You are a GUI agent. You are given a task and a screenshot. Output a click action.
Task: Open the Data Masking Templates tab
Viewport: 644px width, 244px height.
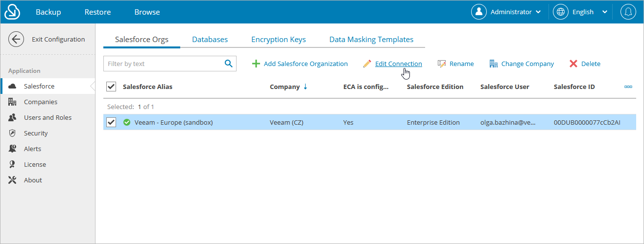tap(371, 40)
